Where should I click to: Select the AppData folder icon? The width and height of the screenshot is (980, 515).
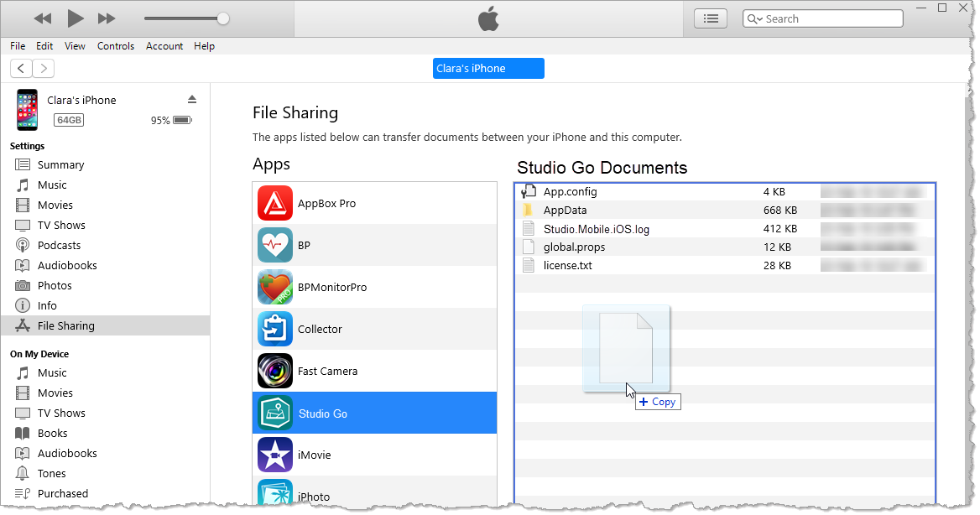point(528,210)
